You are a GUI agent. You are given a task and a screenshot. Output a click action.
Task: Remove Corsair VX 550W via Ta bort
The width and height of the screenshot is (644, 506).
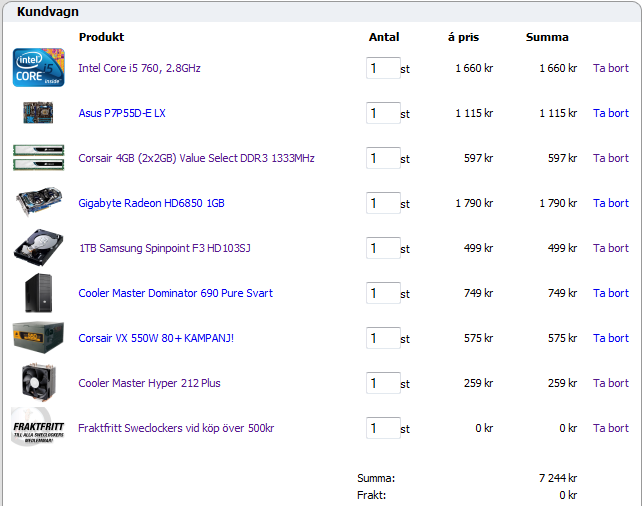pos(611,338)
